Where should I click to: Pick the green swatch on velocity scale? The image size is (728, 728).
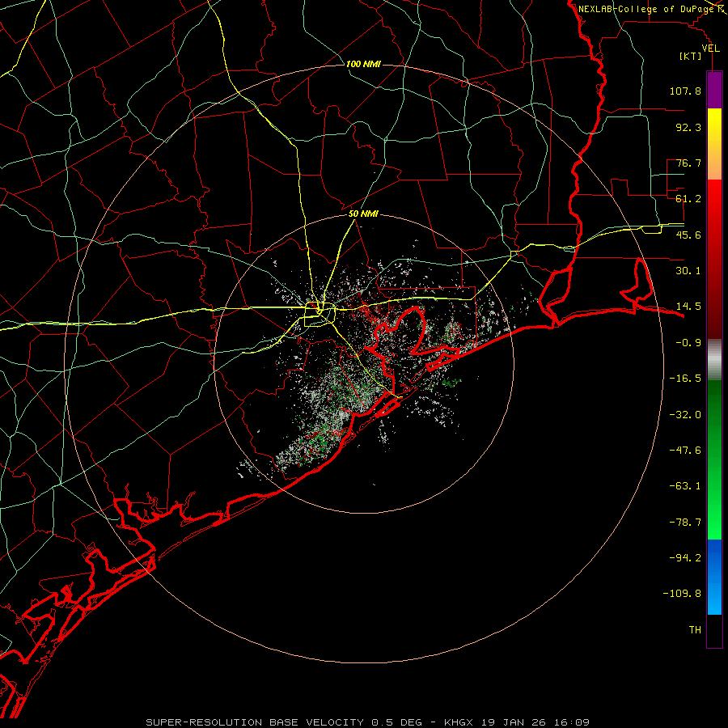714,459
